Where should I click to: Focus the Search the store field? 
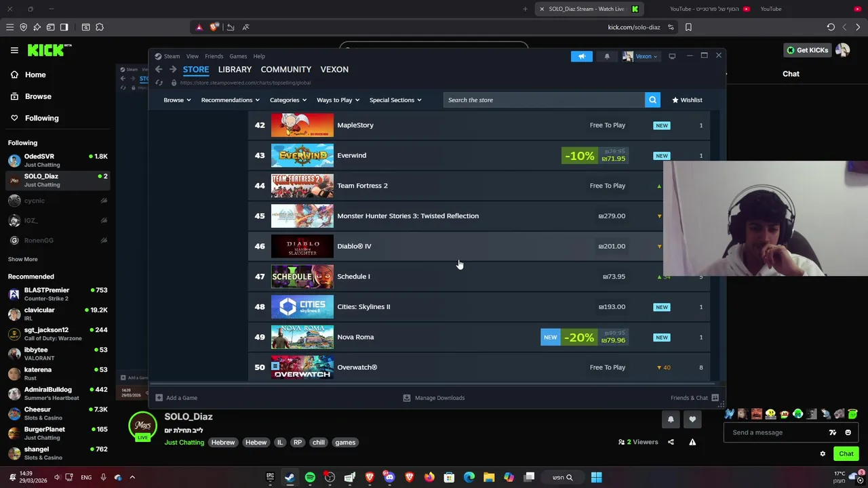[x=545, y=100]
